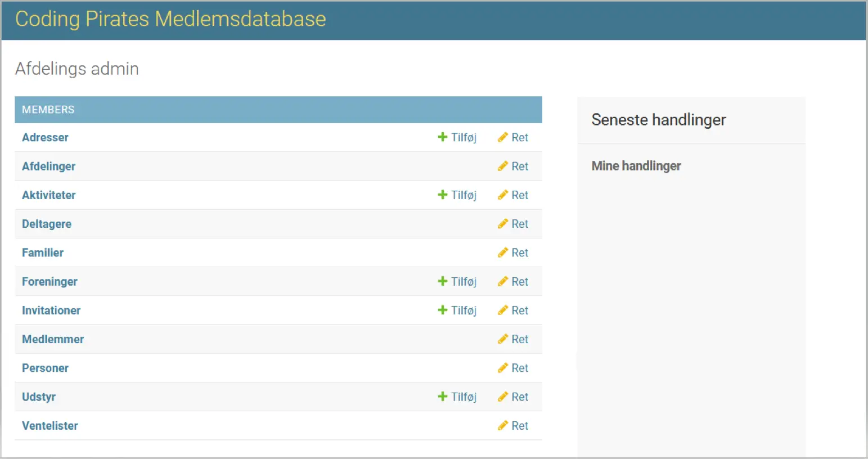Viewport: 868px width, 459px height.
Task: Open the Deltagere list
Action: pos(47,224)
